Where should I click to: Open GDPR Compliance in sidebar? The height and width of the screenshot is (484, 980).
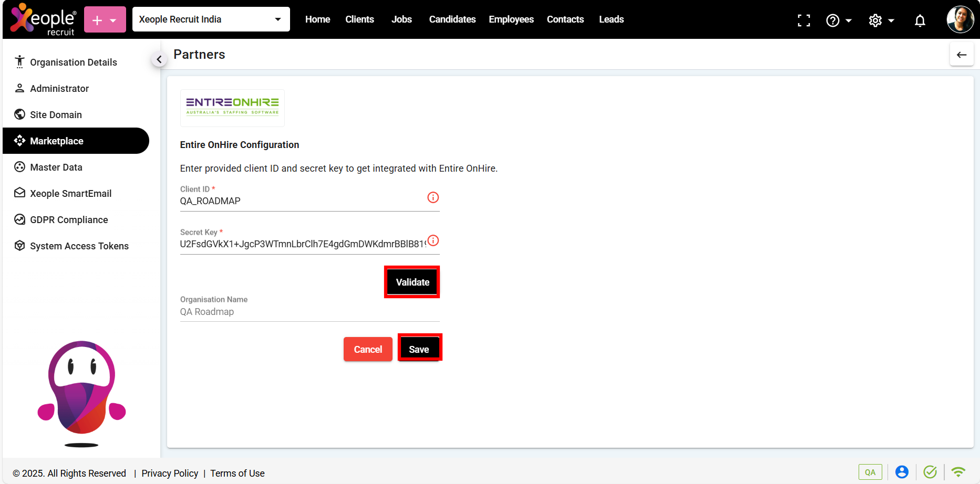click(76, 219)
